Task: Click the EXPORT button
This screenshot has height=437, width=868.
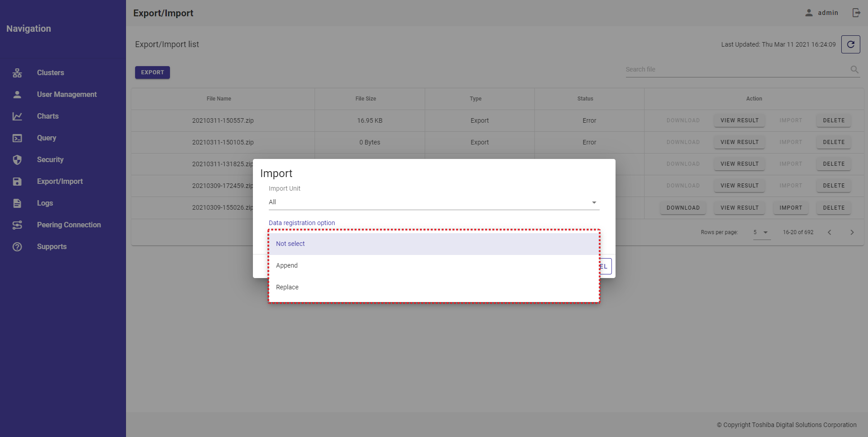Action: (152, 72)
